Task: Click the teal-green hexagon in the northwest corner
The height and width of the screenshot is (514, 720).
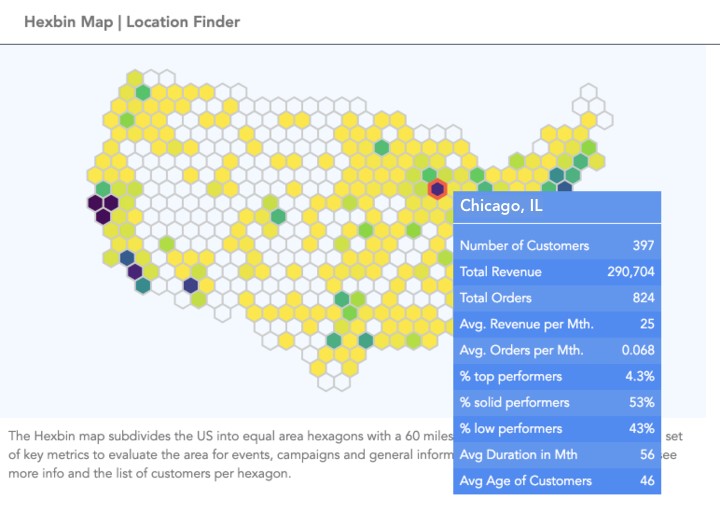Action: (143, 93)
